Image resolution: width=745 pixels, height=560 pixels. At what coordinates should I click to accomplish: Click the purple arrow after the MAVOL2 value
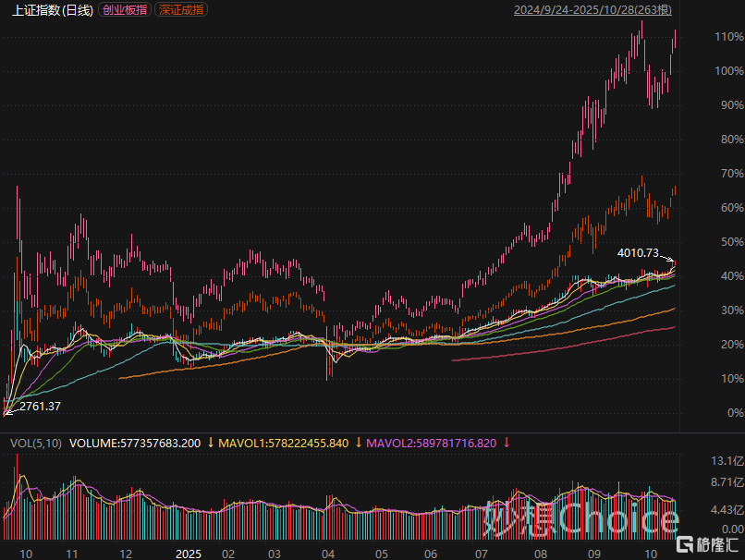505,444
